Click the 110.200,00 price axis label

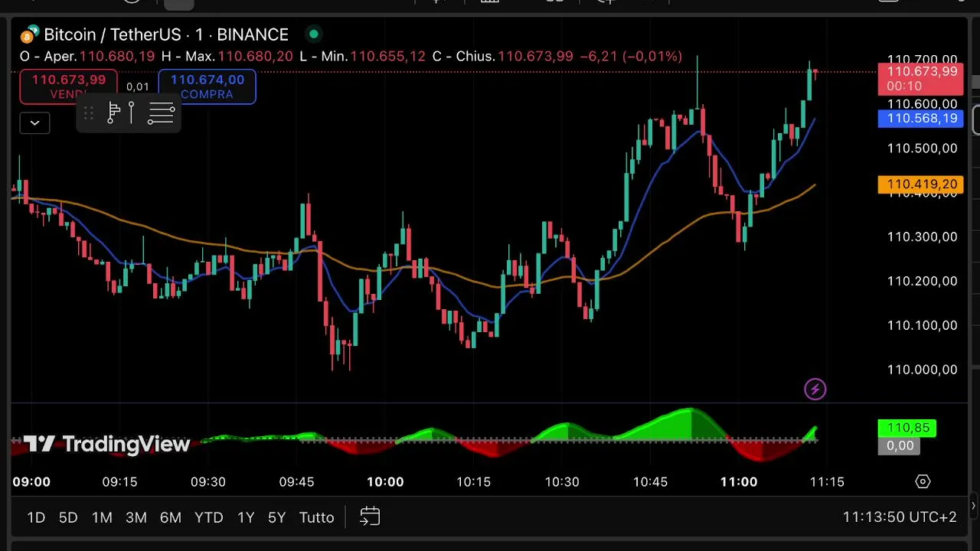click(x=922, y=282)
